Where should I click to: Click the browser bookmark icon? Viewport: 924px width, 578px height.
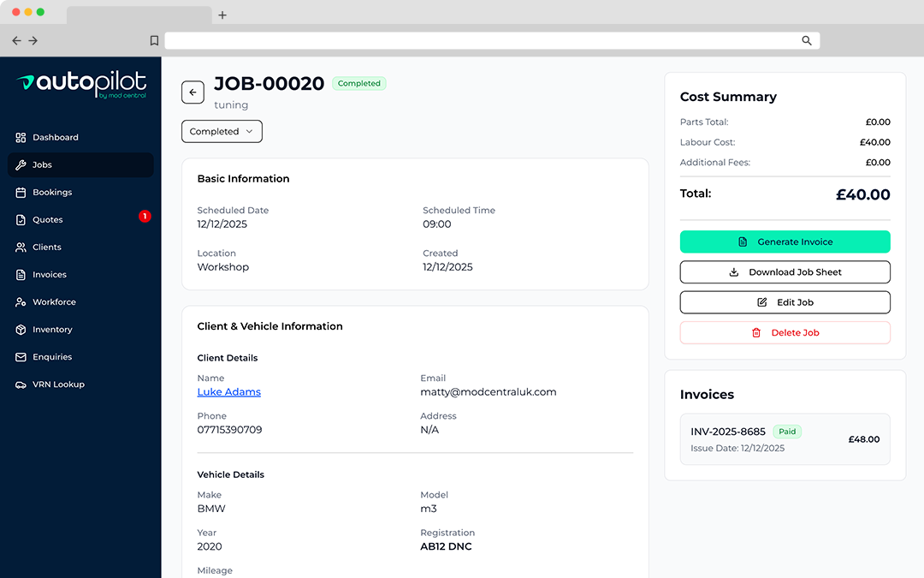tap(154, 40)
